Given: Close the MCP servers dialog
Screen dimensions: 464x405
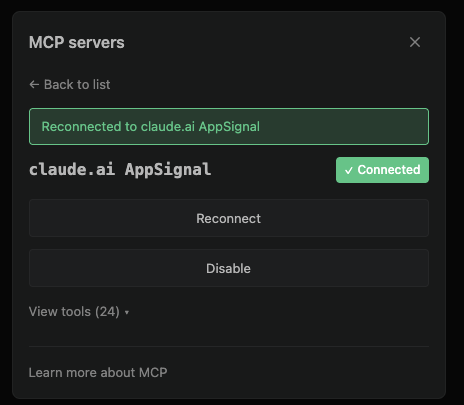Looking at the screenshot, I should click(415, 42).
